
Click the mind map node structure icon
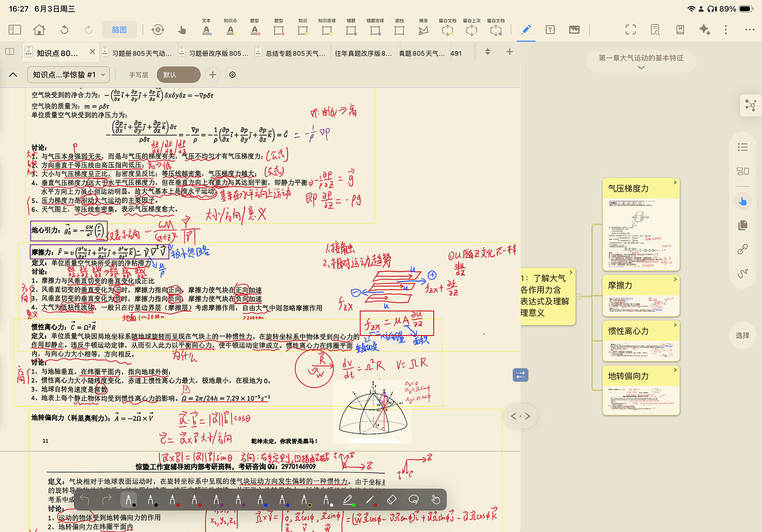tap(750, 105)
